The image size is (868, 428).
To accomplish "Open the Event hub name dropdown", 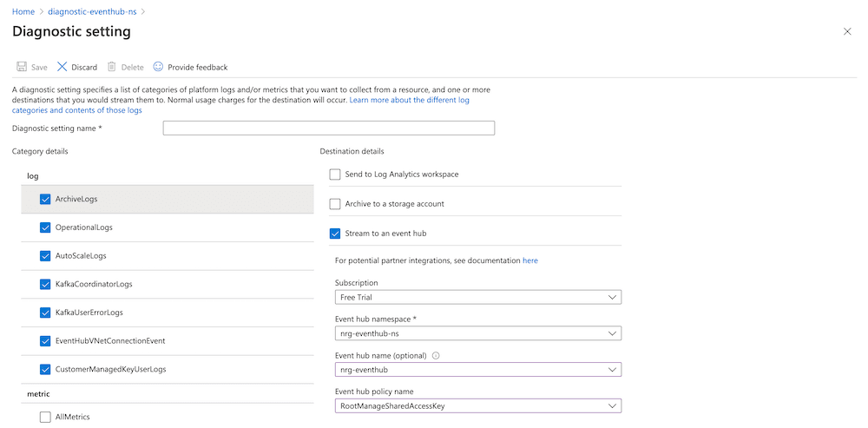I will pos(477,370).
